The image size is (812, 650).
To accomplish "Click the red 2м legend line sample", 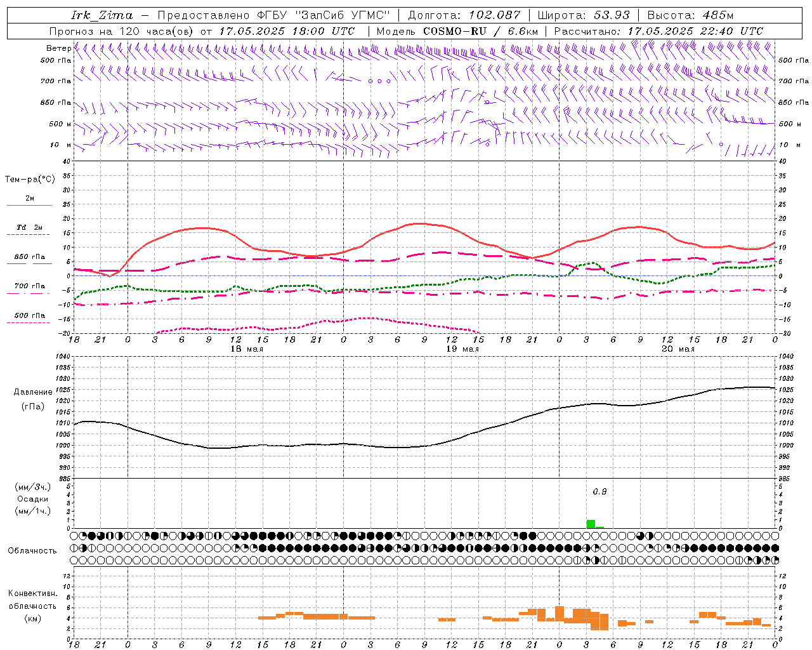I will coord(29,206).
